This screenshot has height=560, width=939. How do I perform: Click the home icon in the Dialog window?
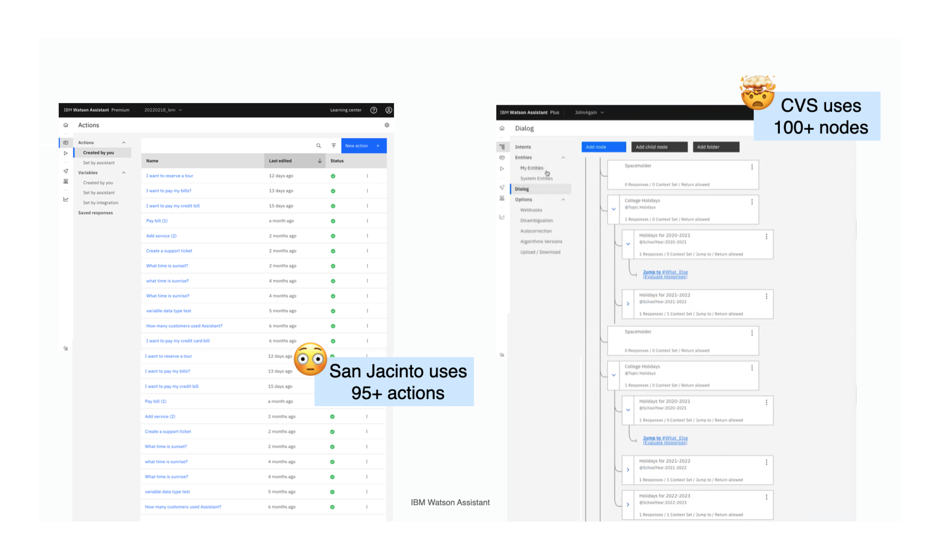point(502,128)
